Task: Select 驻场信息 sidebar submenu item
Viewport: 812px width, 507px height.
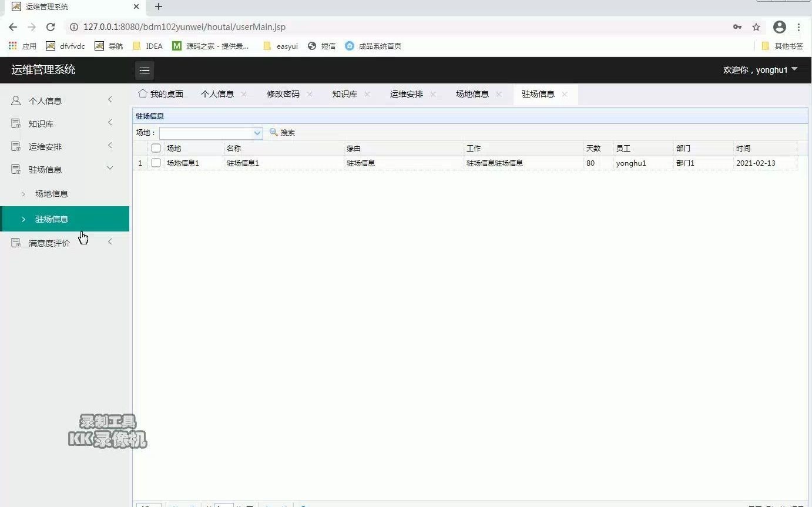Action: 65,219
